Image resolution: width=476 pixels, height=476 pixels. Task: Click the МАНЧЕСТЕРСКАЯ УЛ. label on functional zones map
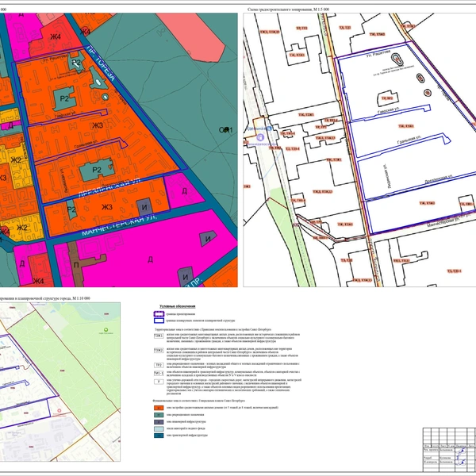[x=119, y=225]
